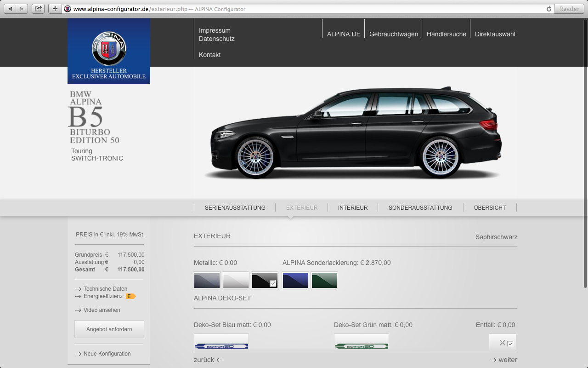The image size is (588, 368).
Task: Select the Deko-Set Grün matt thumbnail
Action: coord(362,342)
